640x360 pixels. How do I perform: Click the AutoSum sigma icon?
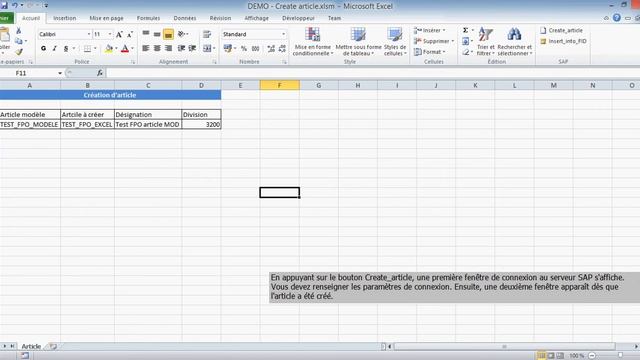tap(465, 30)
